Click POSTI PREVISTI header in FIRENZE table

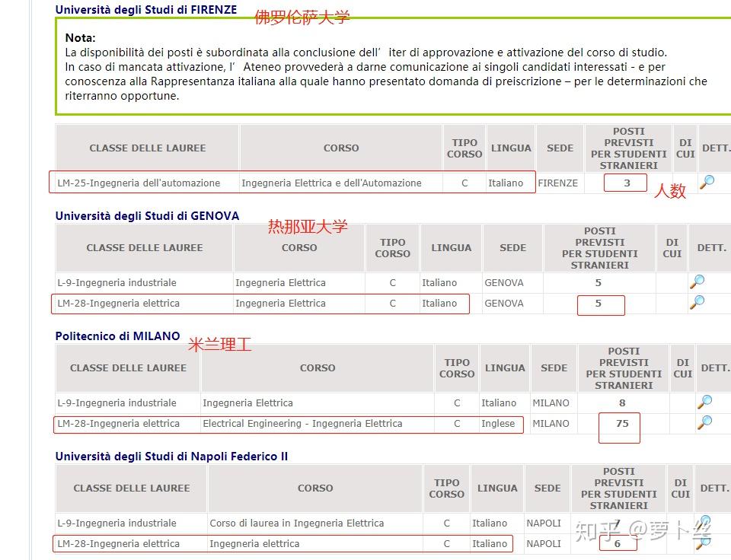pyautogui.click(x=629, y=148)
